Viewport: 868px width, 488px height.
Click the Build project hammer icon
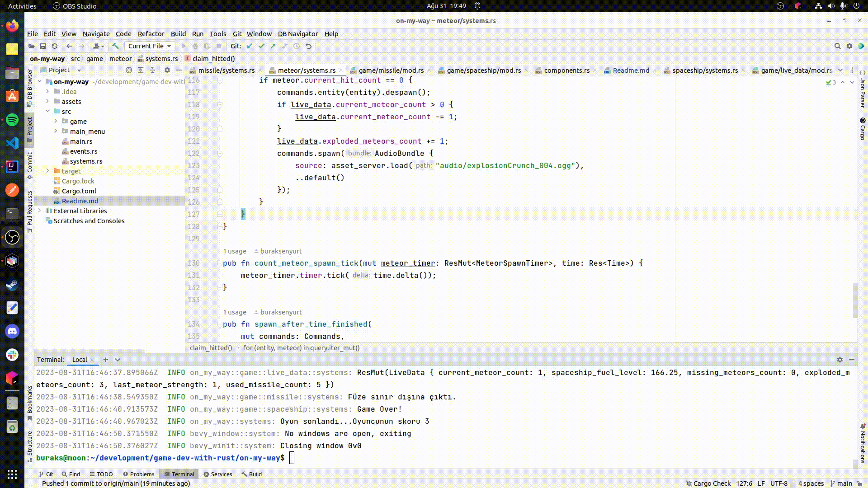point(115,46)
